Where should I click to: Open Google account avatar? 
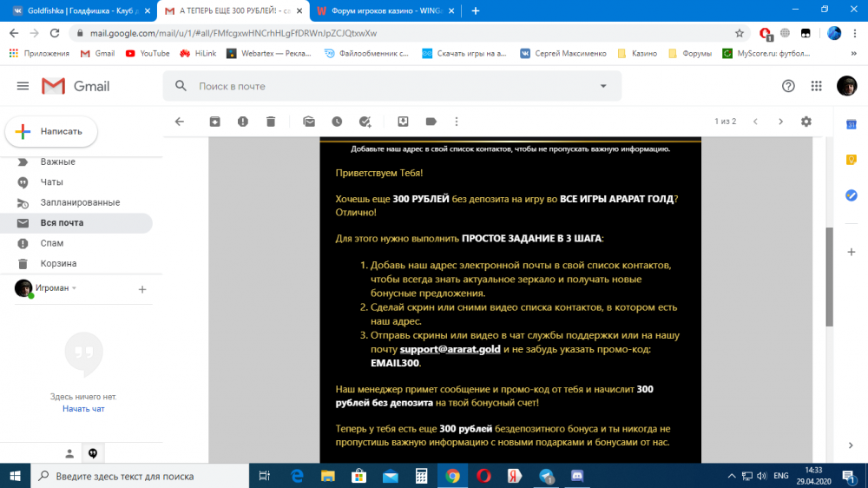pyautogui.click(x=846, y=86)
